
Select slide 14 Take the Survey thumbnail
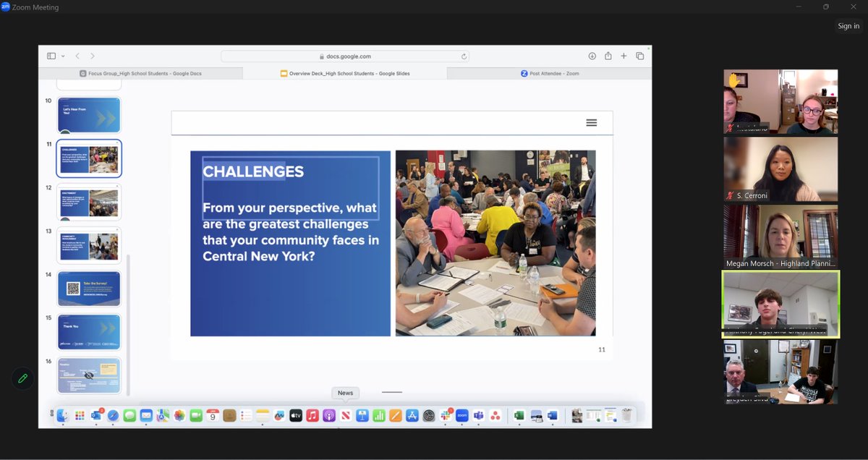coord(89,289)
